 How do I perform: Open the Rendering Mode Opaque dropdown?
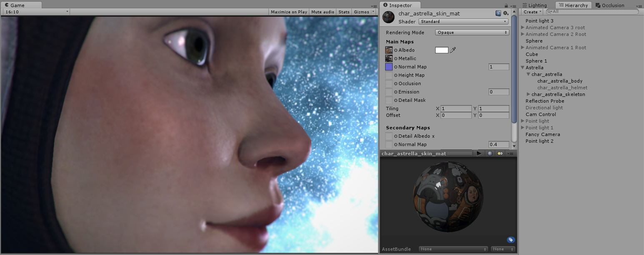[x=472, y=32]
